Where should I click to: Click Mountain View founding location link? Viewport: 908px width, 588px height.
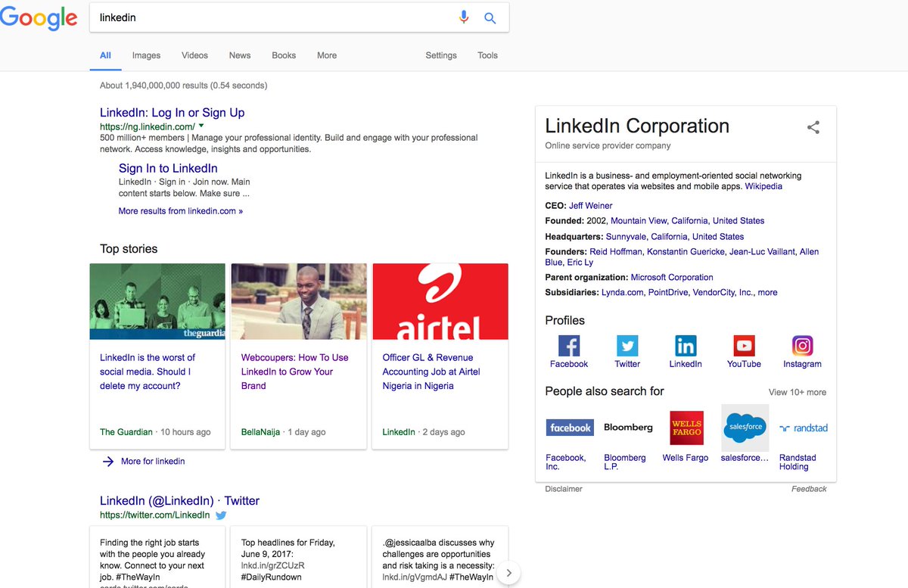639,221
